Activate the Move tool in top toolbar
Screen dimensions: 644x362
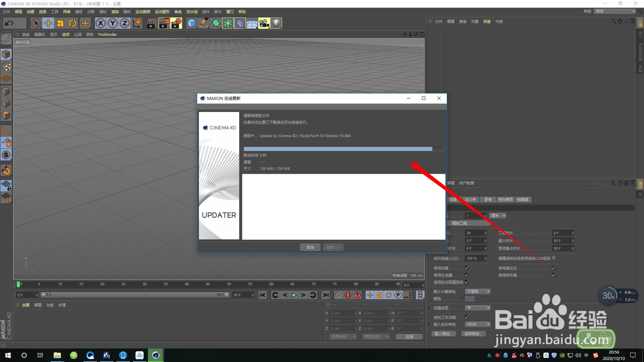click(48, 23)
